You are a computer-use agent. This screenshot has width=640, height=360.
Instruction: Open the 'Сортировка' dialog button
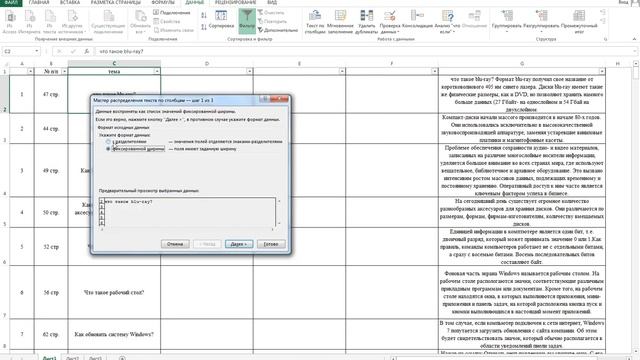221,20
